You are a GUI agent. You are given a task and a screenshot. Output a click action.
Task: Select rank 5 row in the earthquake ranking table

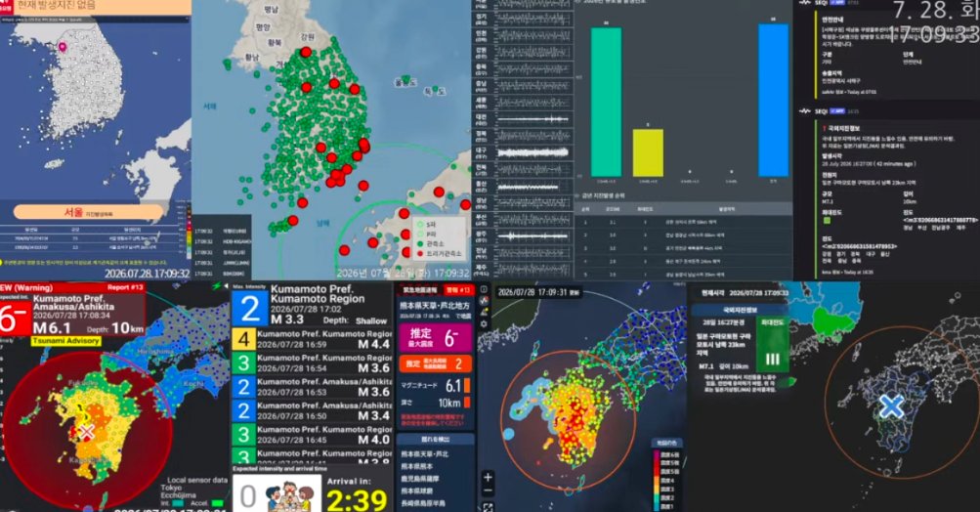pyautogui.click(x=683, y=274)
